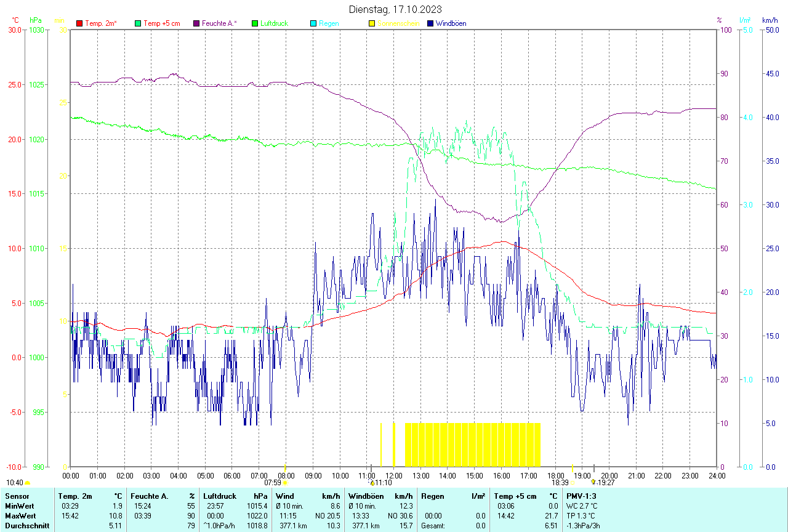The width and height of the screenshot is (788, 532).
Task: Click the 'Temp +5 cm' table column header
Action: (x=515, y=496)
